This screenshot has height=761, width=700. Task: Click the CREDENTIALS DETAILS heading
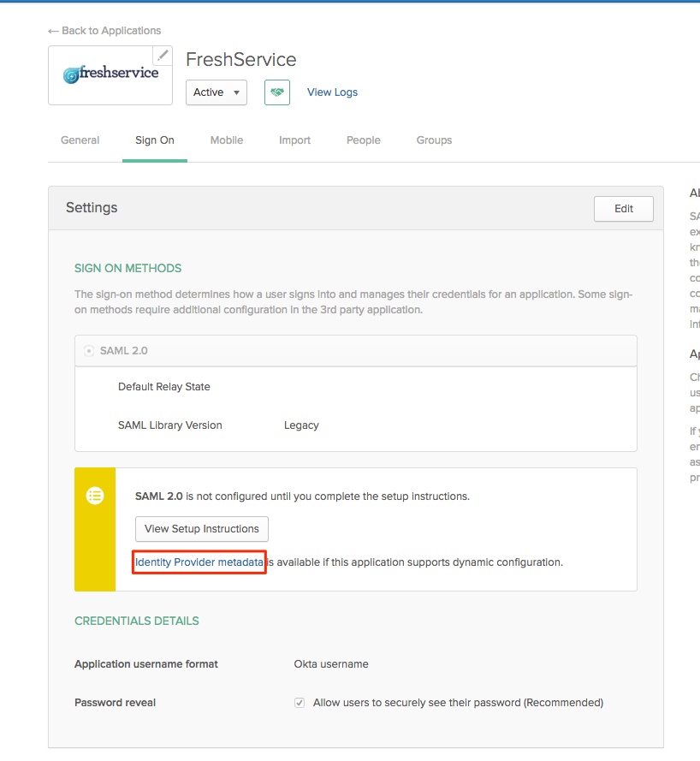(137, 621)
